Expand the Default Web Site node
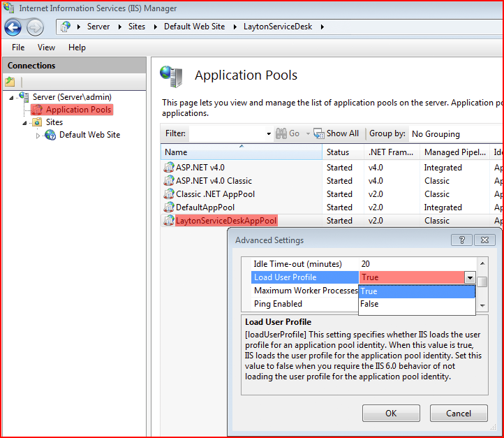 pos(38,136)
